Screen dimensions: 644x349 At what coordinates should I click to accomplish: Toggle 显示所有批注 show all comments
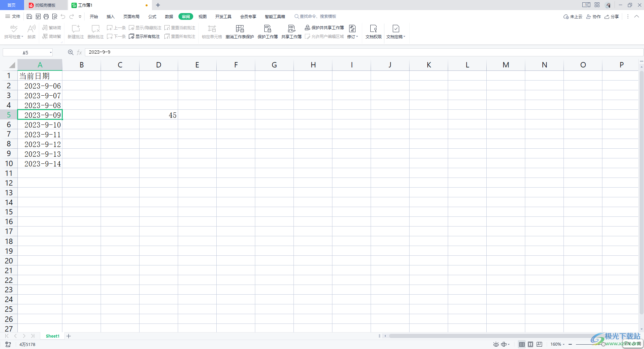point(145,36)
